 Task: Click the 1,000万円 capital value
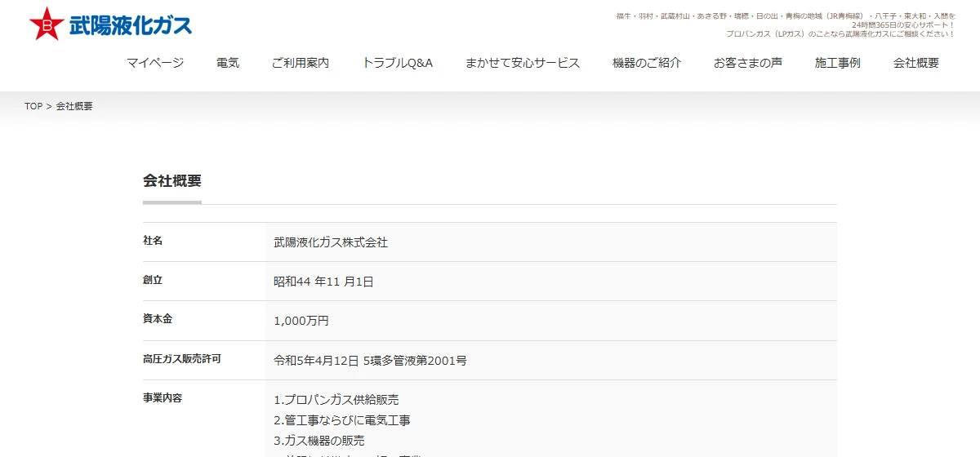click(301, 321)
